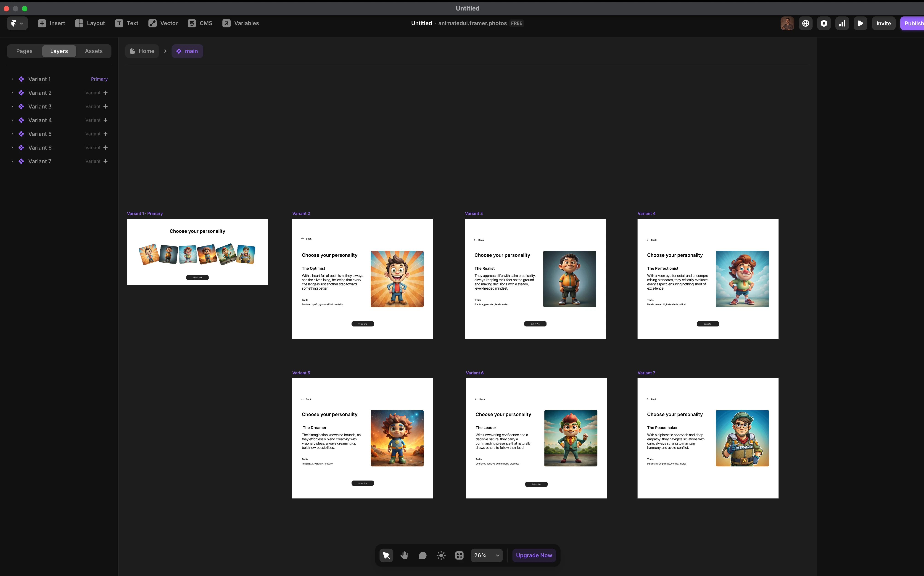Viewport: 924px width, 576px height.
Task: Click the Preview play button
Action: coord(860,23)
